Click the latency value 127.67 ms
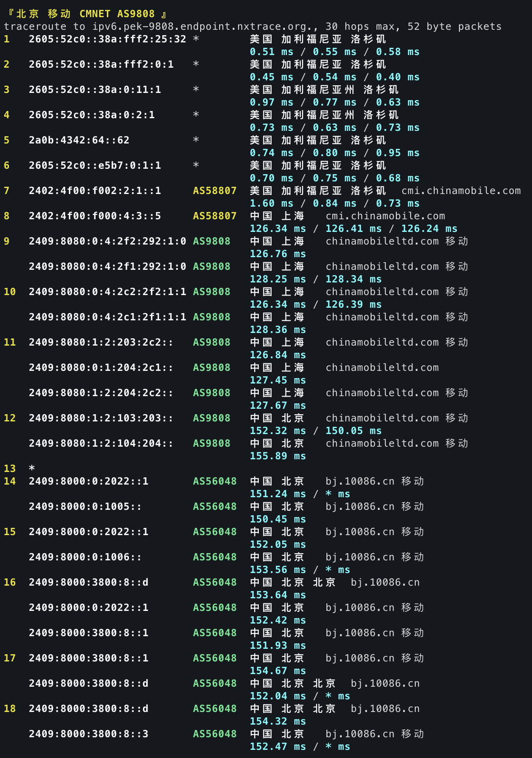The width and height of the screenshot is (532, 758). click(x=278, y=406)
